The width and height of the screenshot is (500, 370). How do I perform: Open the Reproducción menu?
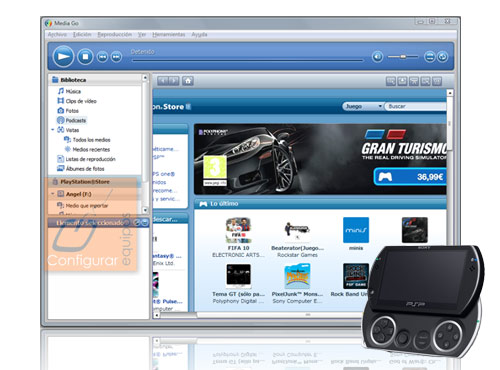(x=114, y=35)
